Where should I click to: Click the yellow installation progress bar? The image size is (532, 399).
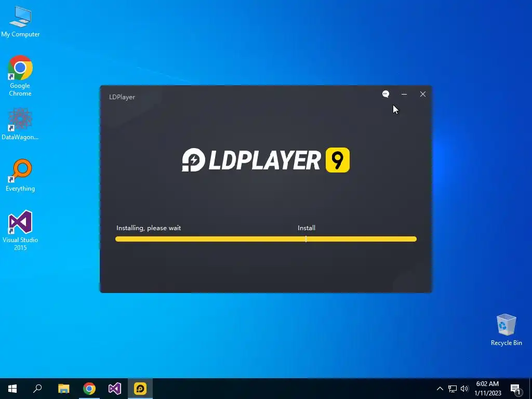[x=265, y=239]
